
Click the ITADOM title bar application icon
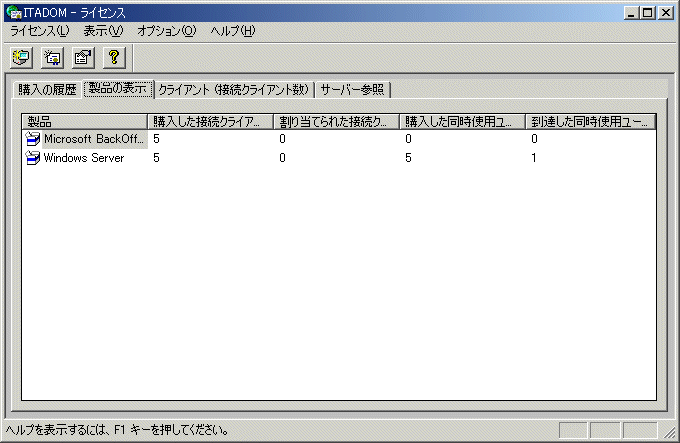[14, 12]
